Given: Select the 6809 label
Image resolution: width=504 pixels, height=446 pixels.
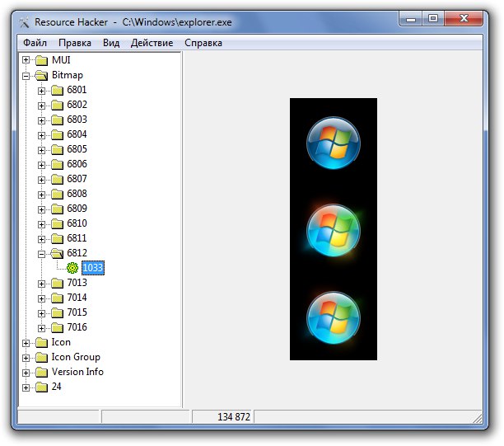Looking at the screenshot, I should 77,209.
